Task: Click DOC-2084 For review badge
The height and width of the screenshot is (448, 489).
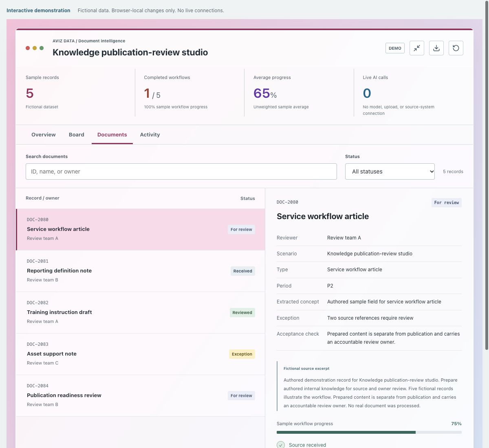Action: (x=241, y=396)
